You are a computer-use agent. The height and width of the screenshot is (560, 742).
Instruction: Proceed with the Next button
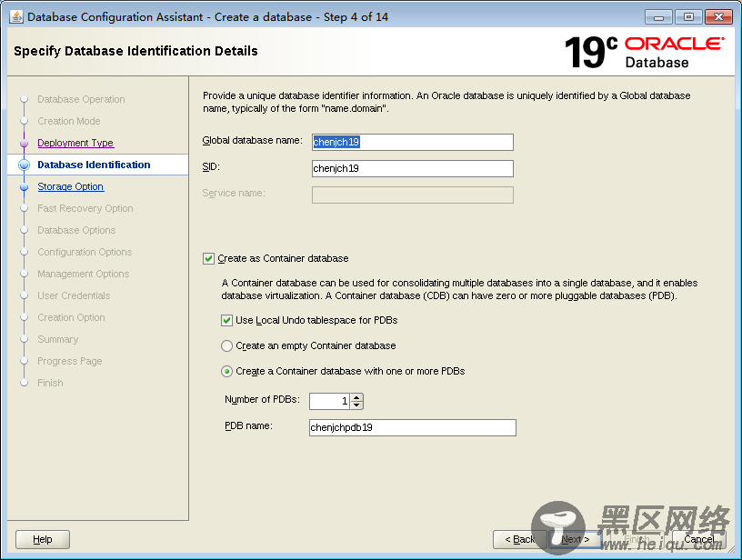(x=576, y=540)
